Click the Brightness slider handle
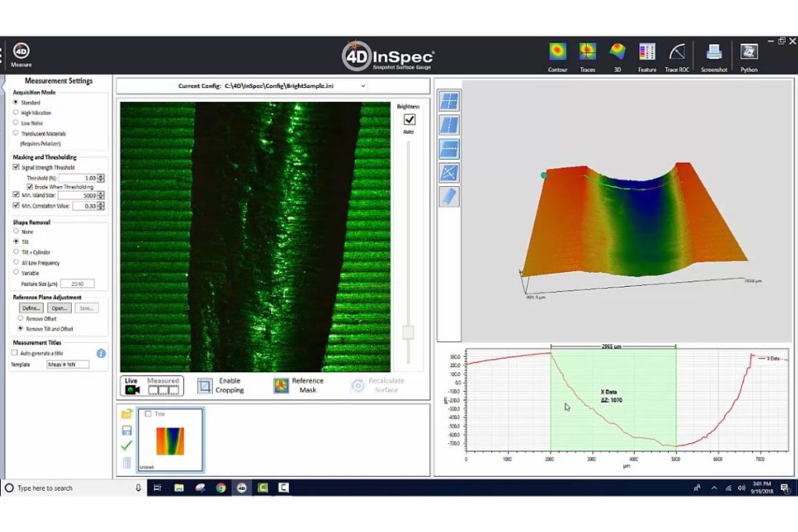Image resolution: width=798 pixels, height=532 pixels. pos(408,333)
